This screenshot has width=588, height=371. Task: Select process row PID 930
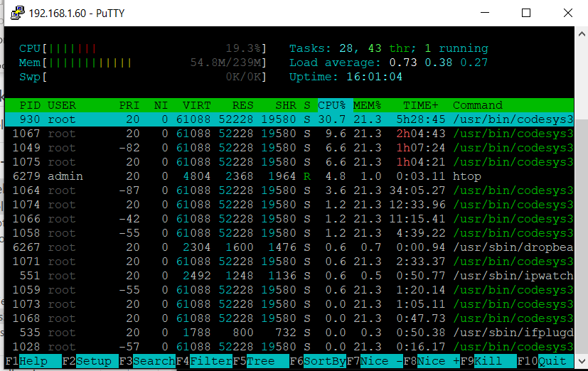point(289,119)
